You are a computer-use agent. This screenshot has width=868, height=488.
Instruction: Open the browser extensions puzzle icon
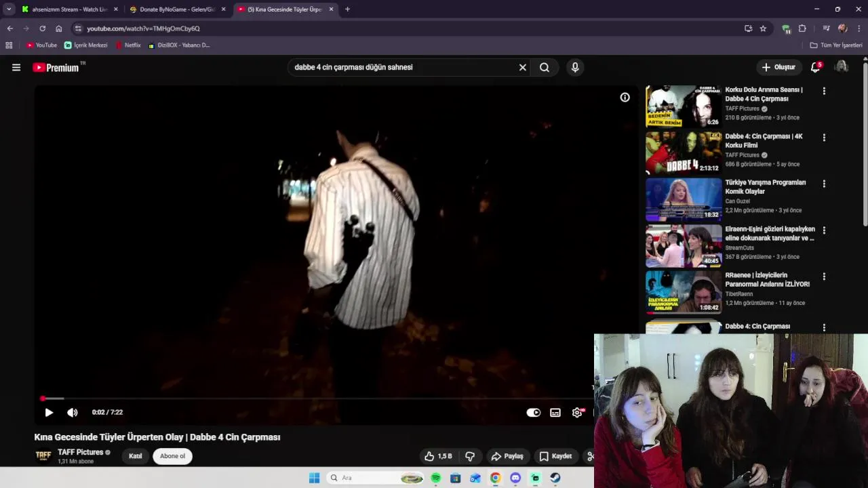(x=802, y=28)
